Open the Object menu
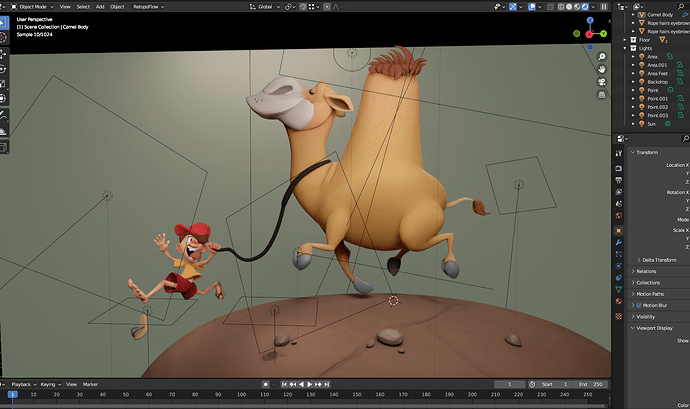The width and height of the screenshot is (690, 409). click(x=117, y=7)
